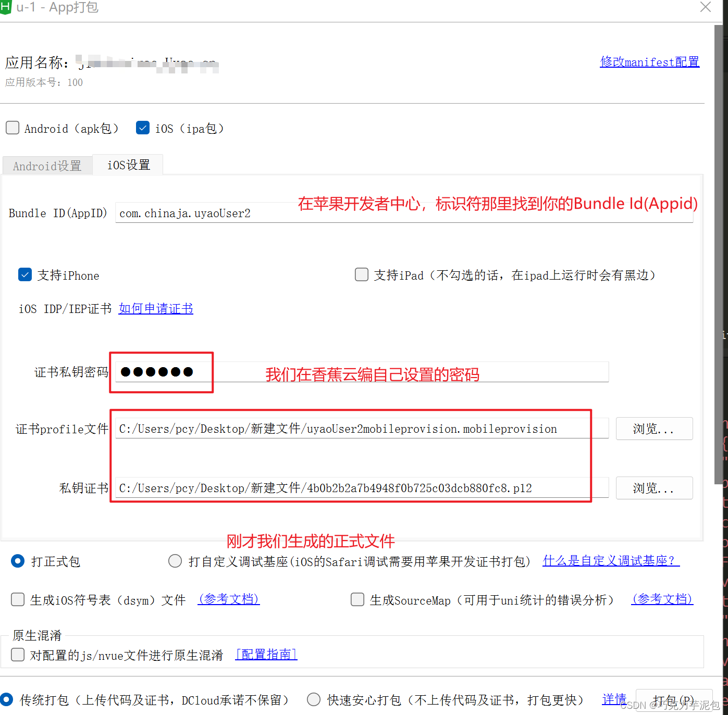Toggle the 支持iPhone checkbox
728x715 pixels.
point(25,274)
